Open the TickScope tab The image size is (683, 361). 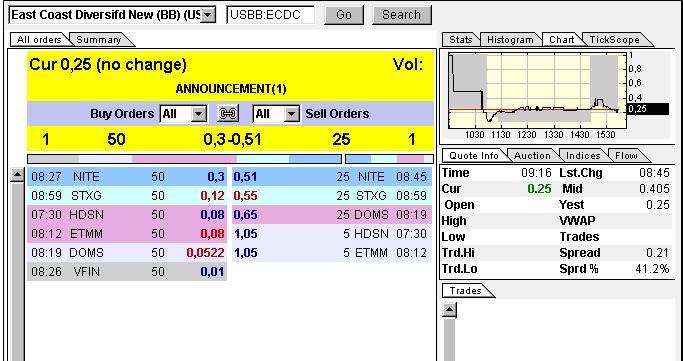pyautogui.click(x=614, y=40)
